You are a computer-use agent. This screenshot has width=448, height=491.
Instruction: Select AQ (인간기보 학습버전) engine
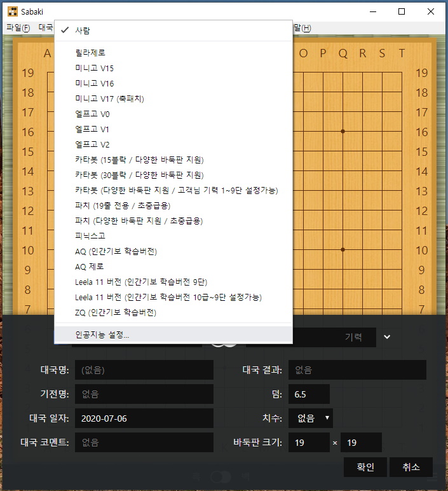173,251
